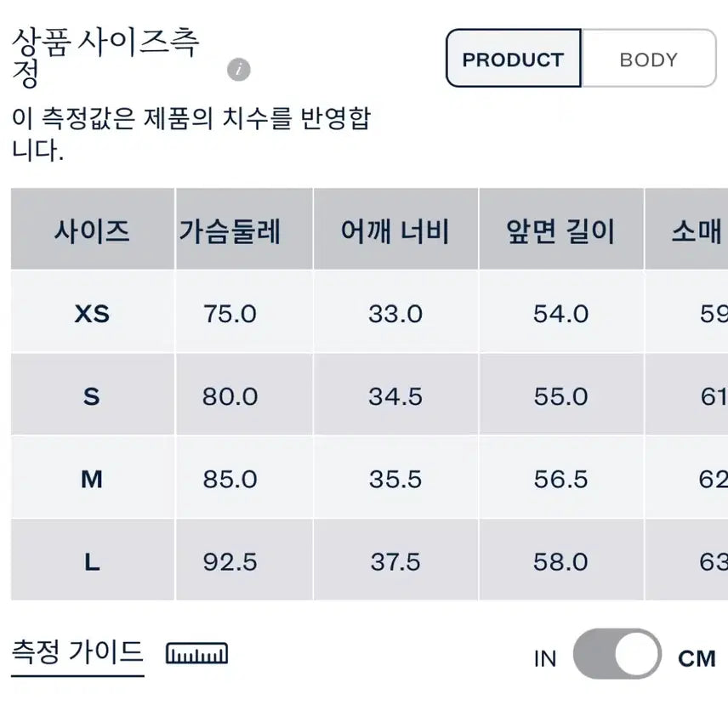
Task: Click the 33.0 shoulder width cell
Action: pos(395,314)
